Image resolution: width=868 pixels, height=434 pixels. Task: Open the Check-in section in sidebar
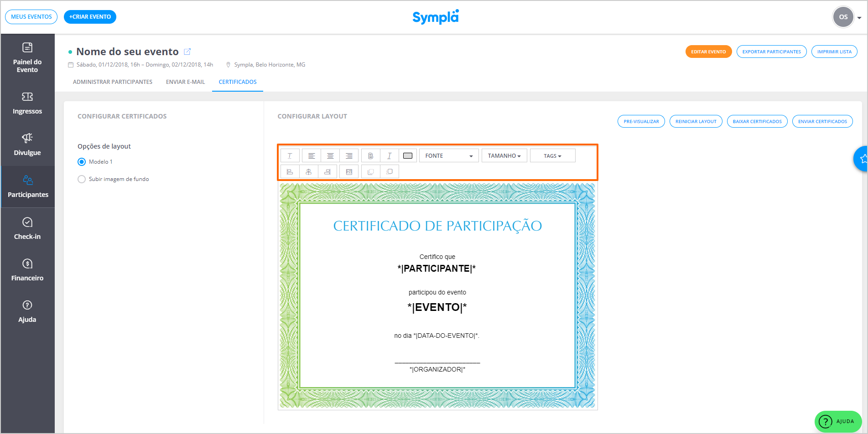27,228
